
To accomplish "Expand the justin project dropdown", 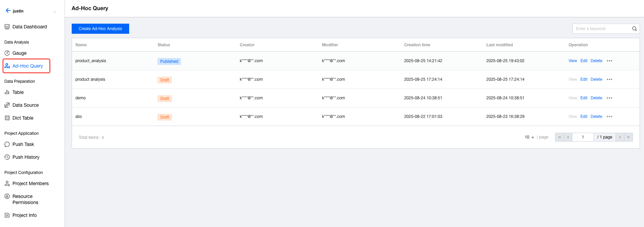I will [x=55, y=12].
